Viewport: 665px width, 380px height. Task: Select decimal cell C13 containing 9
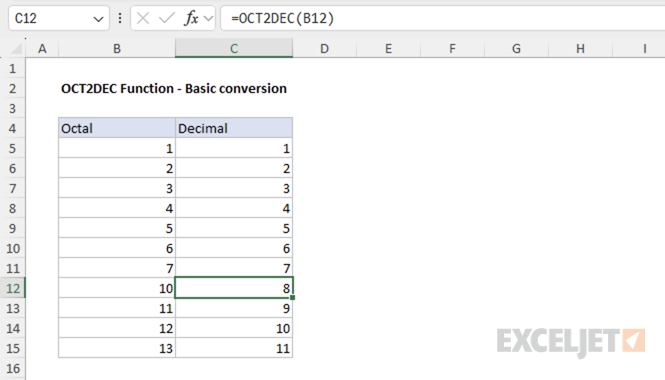pos(234,308)
